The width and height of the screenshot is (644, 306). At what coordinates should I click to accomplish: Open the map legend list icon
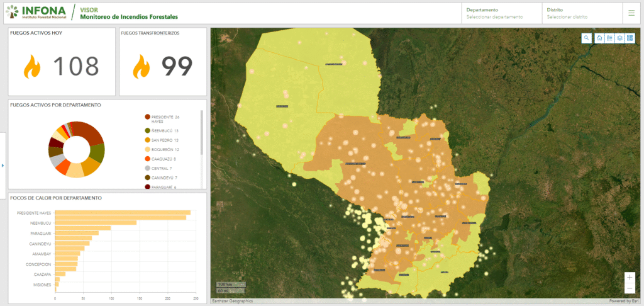tap(609, 38)
